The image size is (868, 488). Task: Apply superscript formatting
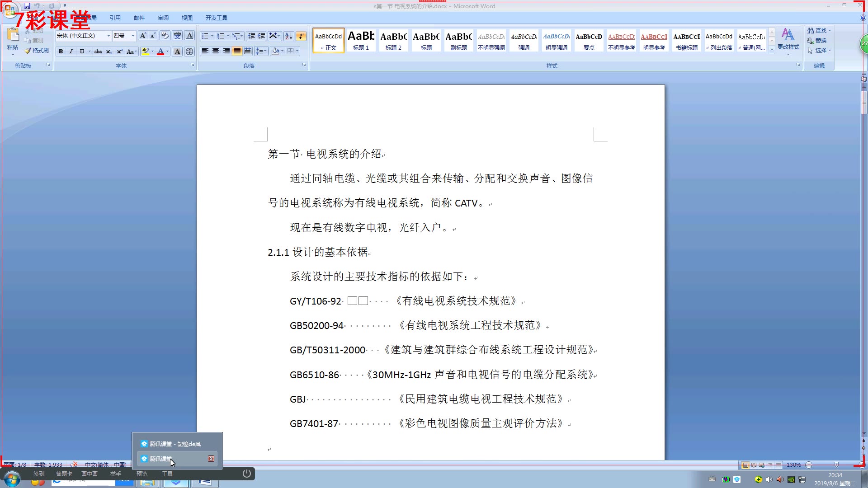[119, 52]
